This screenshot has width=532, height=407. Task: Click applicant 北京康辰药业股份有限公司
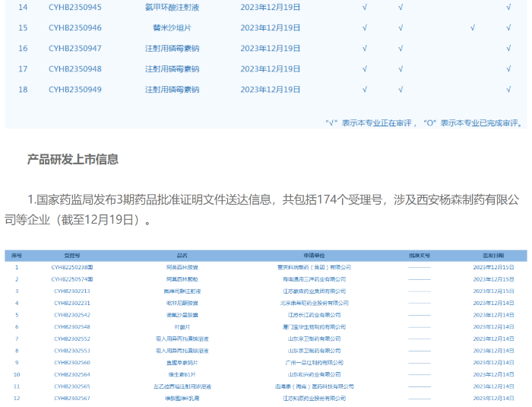(314, 304)
